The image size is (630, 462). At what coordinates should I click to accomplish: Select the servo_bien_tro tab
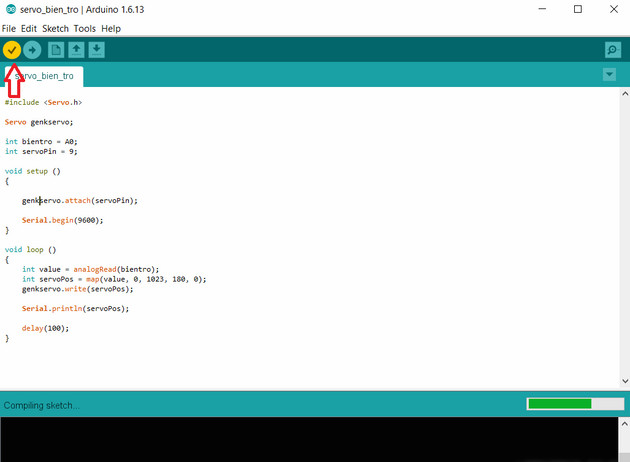[x=47, y=76]
